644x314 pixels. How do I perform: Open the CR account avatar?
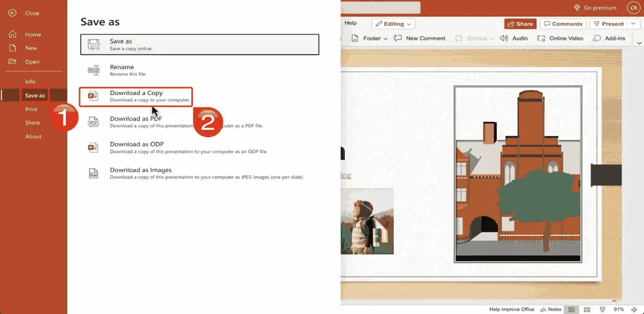[633, 8]
